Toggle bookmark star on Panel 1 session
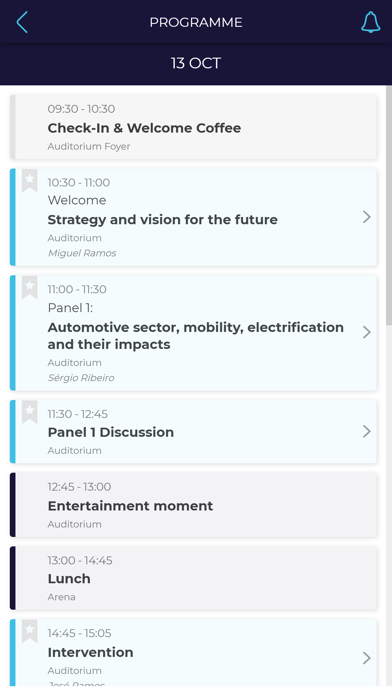The width and height of the screenshot is (392, 696). [x=30, y=287]
